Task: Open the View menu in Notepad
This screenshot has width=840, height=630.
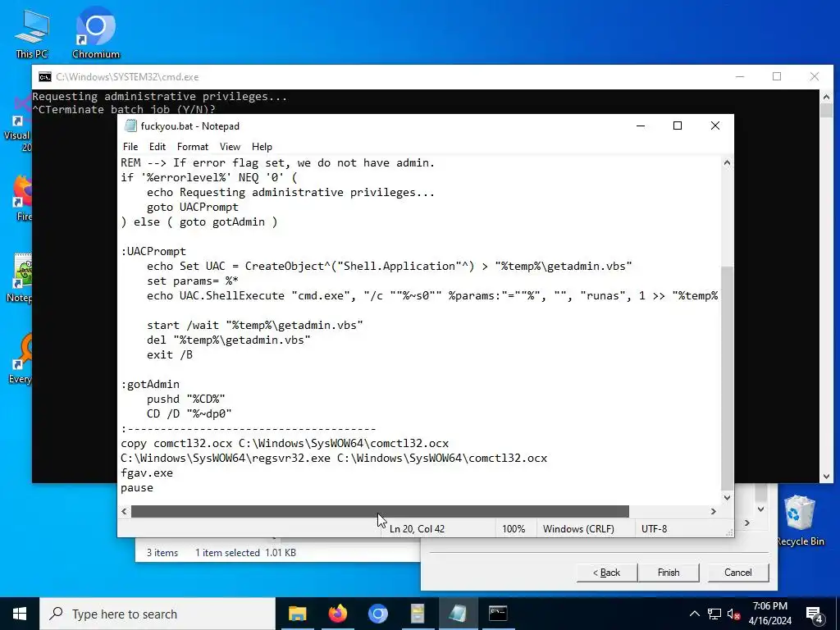Action: coord(230,147)
